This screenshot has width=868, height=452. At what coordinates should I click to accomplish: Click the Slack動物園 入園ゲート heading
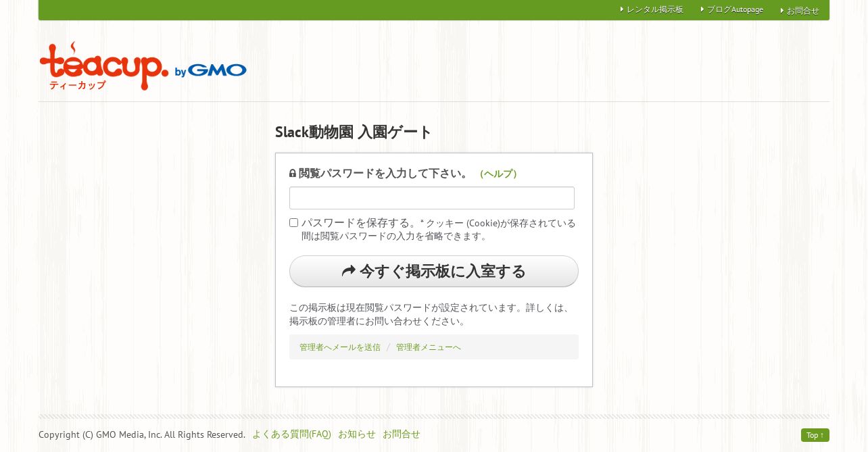pos(353,132)
